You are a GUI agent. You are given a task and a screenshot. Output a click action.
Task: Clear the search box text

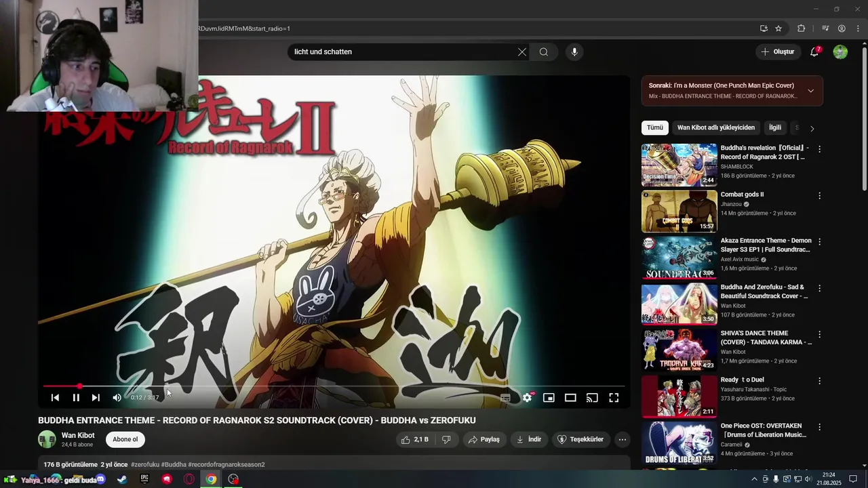pyautogui.click(x=522, y=52)
